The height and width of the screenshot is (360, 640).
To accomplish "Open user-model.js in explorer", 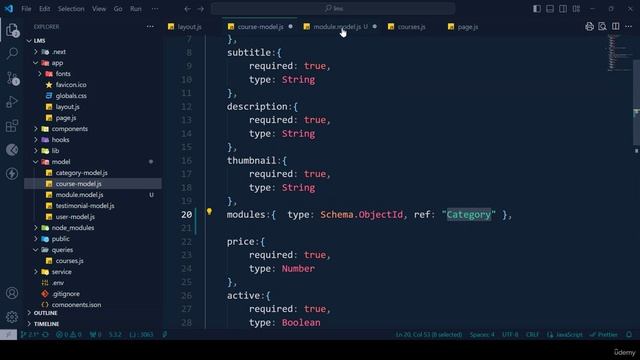I will click(75, 217).
